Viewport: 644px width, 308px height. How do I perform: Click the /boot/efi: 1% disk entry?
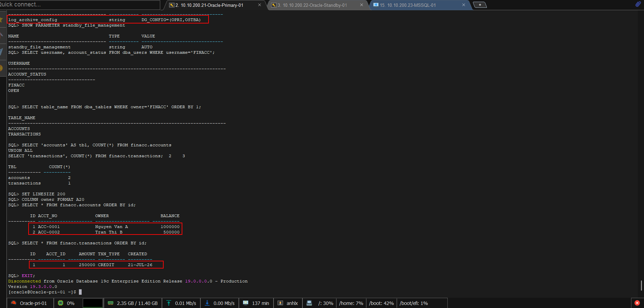(414, 303)
